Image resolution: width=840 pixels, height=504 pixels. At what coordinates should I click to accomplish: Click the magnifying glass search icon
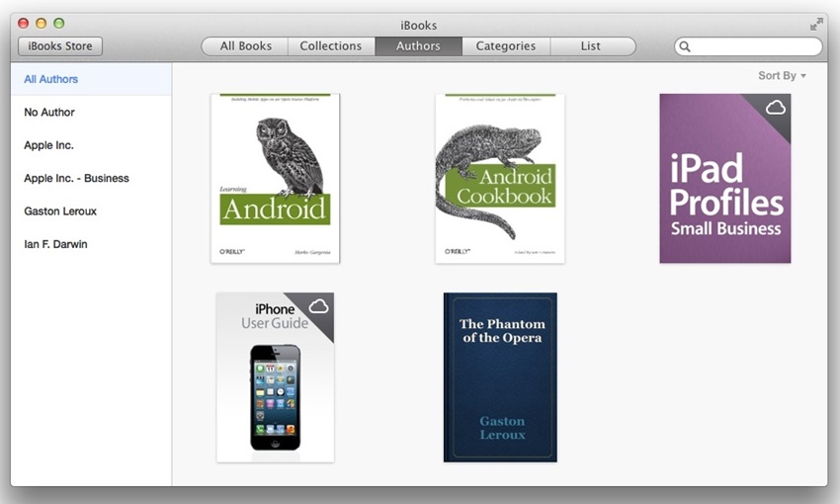coord(685,46)
